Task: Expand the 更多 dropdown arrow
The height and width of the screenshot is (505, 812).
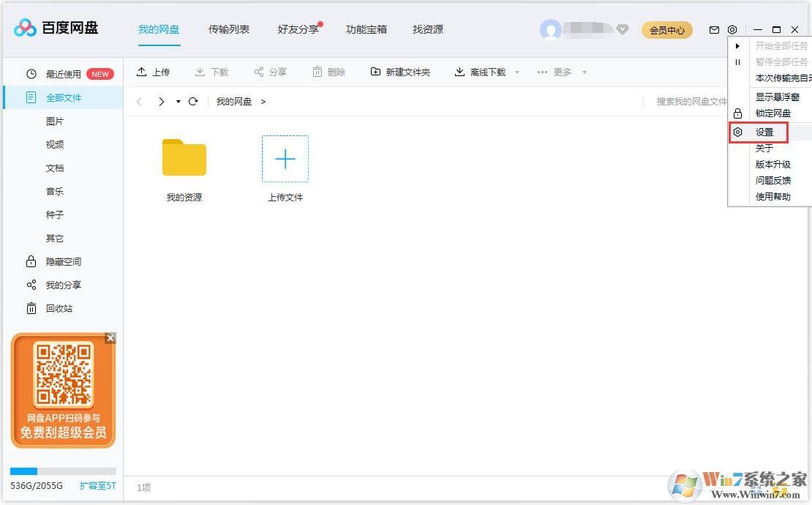Action: pyautogui.click(x=584, y=72)
